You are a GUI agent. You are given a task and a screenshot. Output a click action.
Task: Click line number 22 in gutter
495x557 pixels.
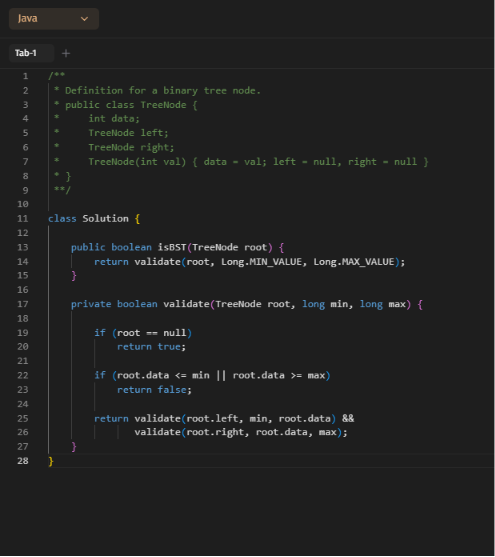click(23, 375)
